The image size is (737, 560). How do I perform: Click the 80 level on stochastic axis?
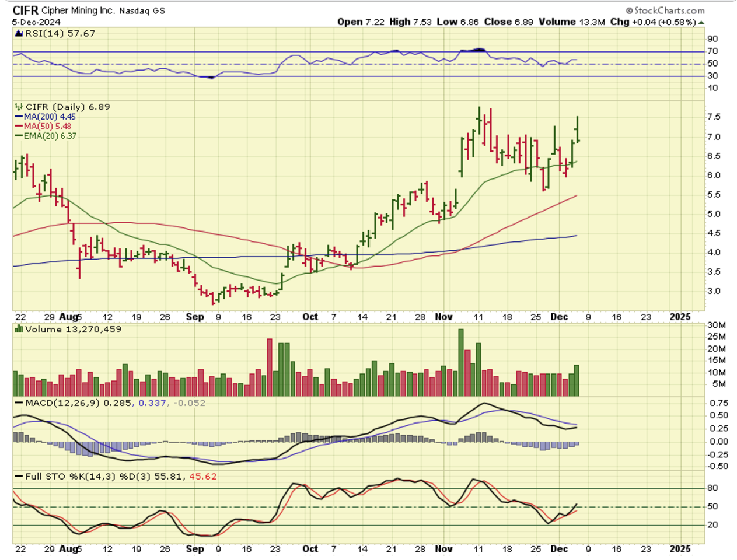[x=712, y=488]
